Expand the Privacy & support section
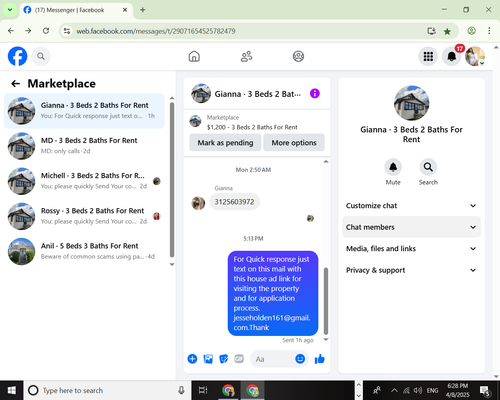This screenshot has height=400, width=500. (x=411, y=270)
